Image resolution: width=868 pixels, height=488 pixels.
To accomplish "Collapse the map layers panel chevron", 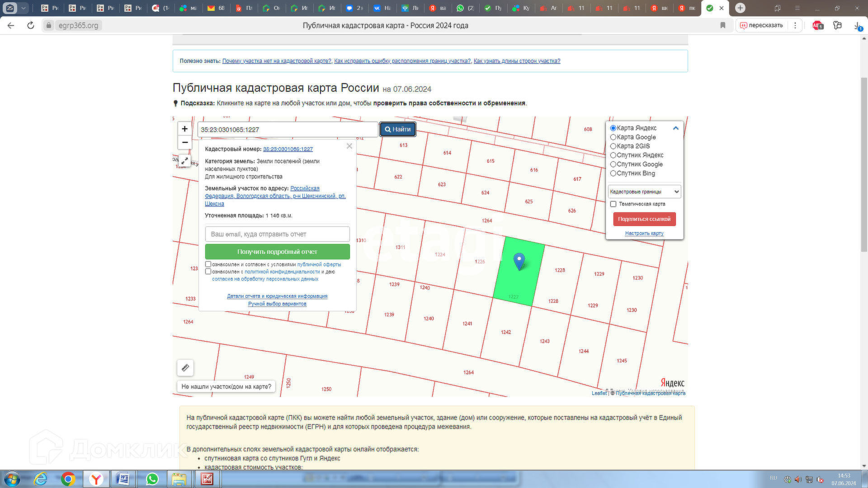I will pyautogui.click(x=676, y=128).
